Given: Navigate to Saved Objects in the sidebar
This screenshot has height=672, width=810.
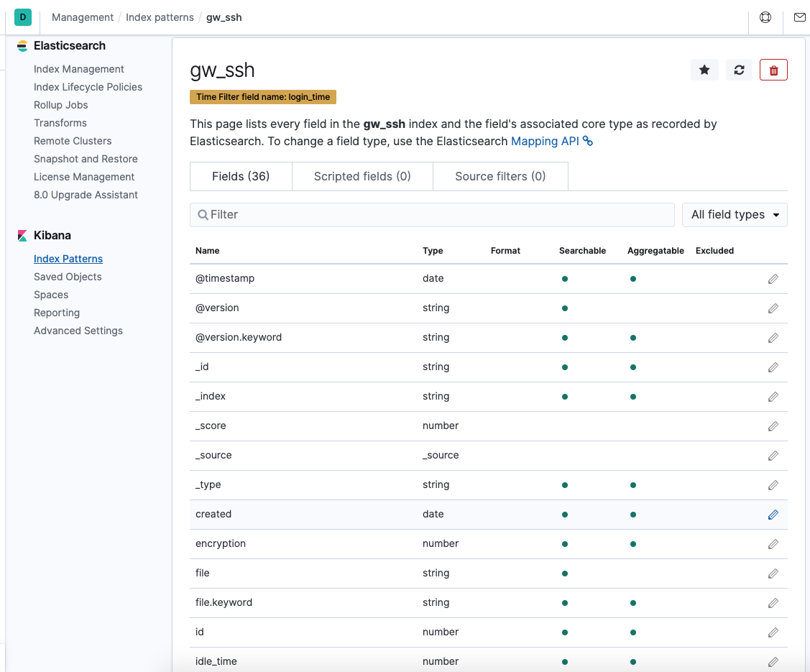Looking at the screenshot, I should (x=68, y=277).
